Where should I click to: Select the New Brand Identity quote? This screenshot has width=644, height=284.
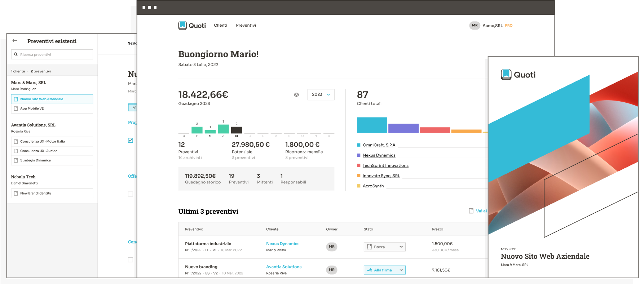point(52,194)
